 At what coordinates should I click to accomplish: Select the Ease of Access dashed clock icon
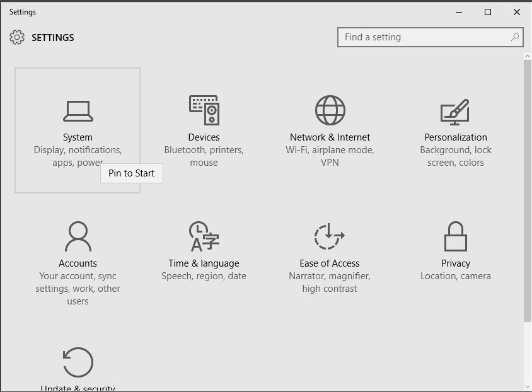(x=329, y=236)
